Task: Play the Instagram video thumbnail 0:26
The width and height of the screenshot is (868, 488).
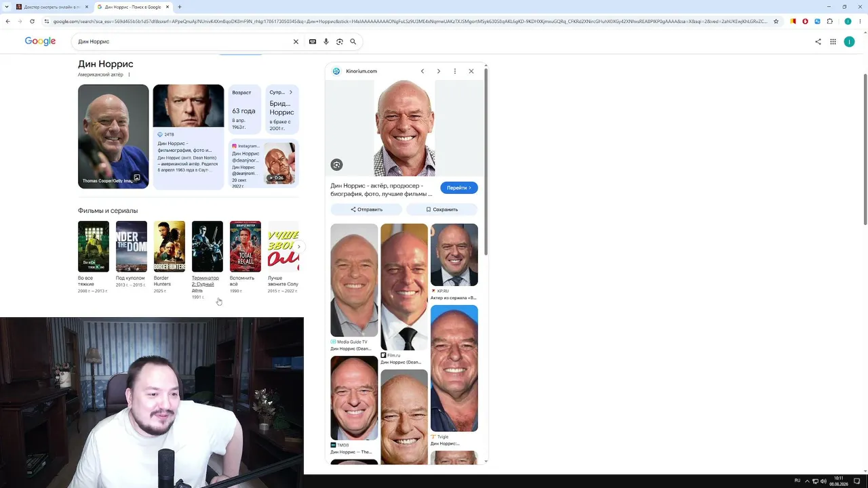Action: 279,163
